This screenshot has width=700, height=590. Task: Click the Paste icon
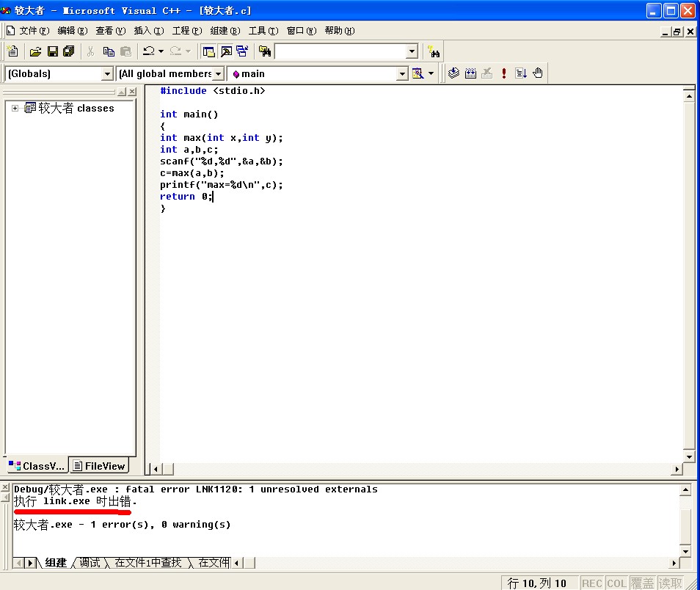click(x=126, y=51)
